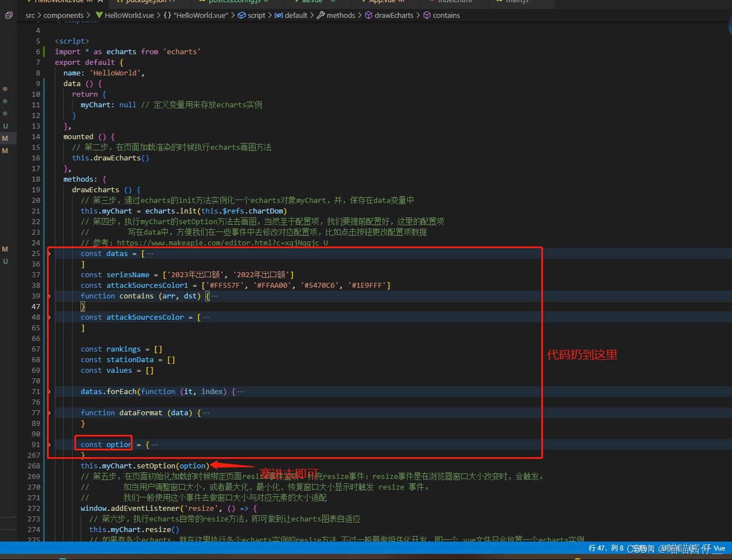This screenshot has height=560, width=732.
Task: Unfold the 'datas.forEach' block via gutter arrow
Action: pos(49,392)
